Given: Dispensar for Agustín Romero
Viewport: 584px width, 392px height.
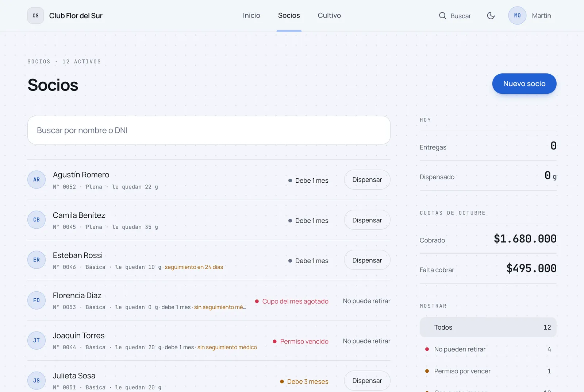Looking at the screenshot, I should 367,180.
